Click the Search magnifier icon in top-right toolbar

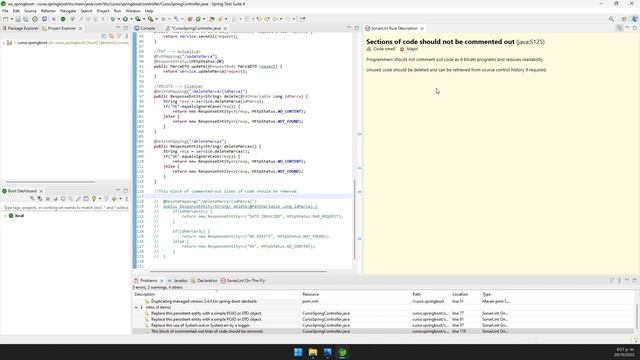[611, 19]
